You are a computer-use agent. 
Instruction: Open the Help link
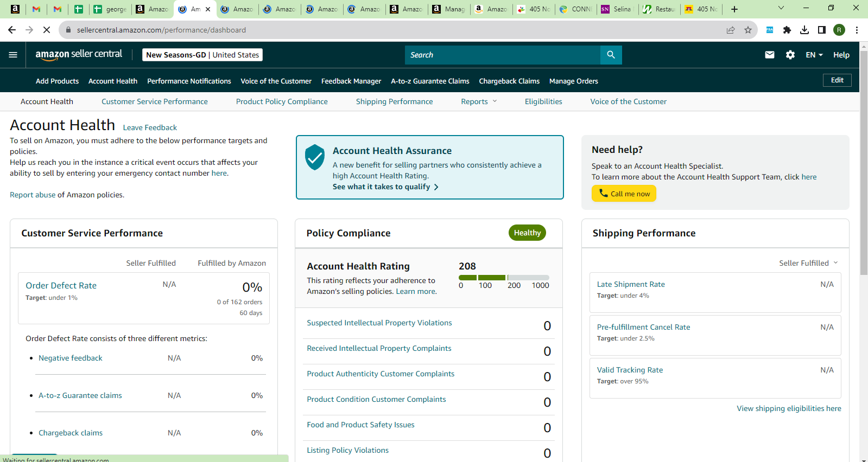pyautogui.click(x=841, y=55)
